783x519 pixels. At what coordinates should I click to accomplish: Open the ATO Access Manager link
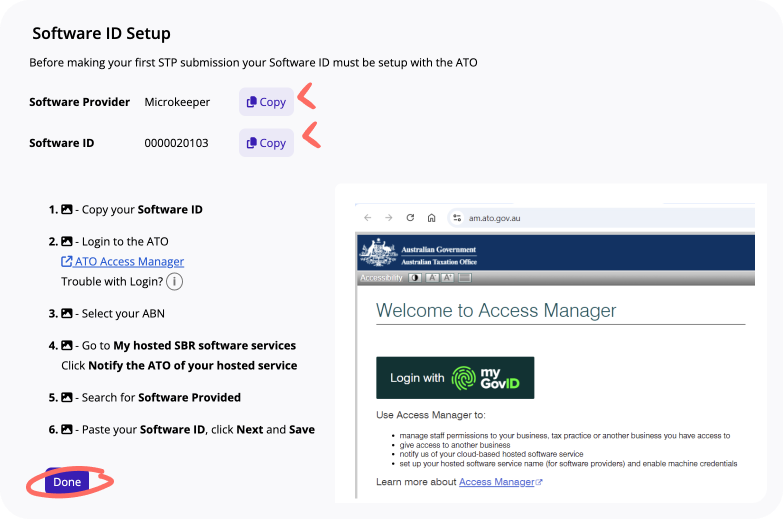[x=123, y=261]
